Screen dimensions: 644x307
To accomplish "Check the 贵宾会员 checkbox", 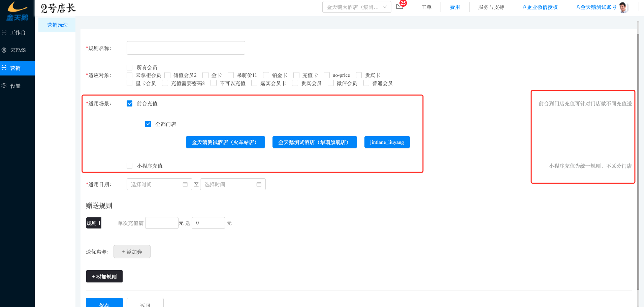I will tap(295, 83).
